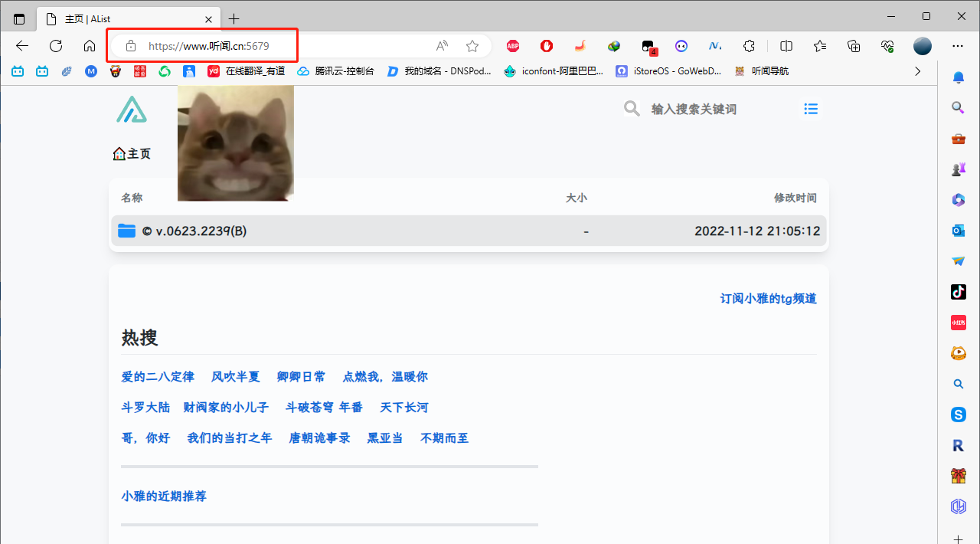
Task: Select the 主页 | AList tab
Action: 130,18
